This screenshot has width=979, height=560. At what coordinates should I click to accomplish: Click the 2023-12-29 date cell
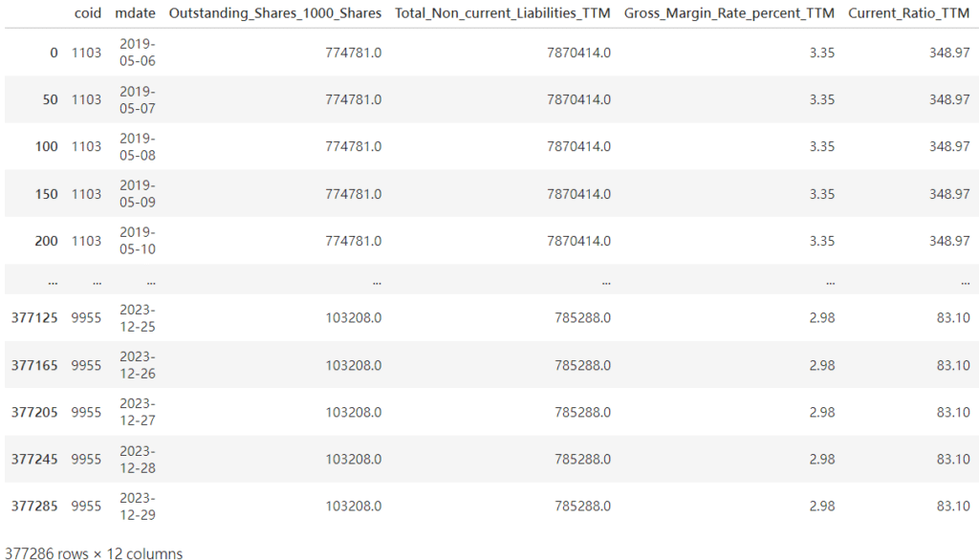click(x=137, y=506)
